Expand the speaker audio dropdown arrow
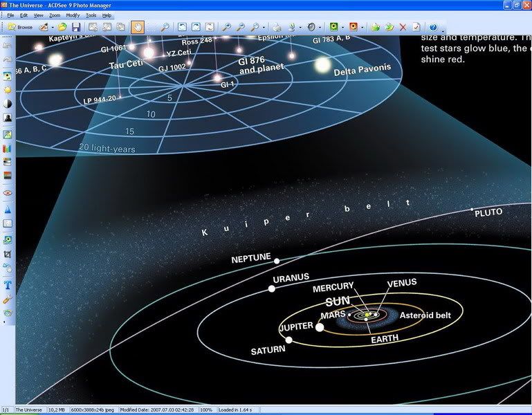The height and width of the screenshot is (415, 532). pyautogui.click(x=320, y=28)
